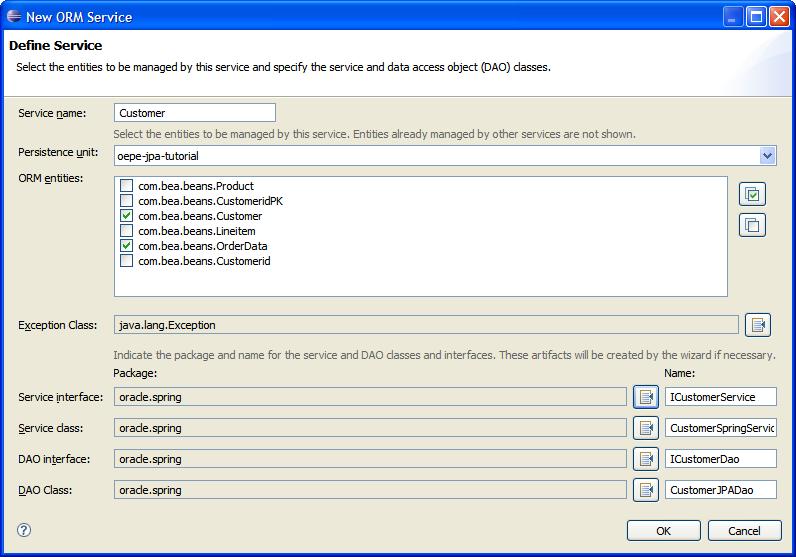Cancel the New ORM Service dialog

[744, 531]
